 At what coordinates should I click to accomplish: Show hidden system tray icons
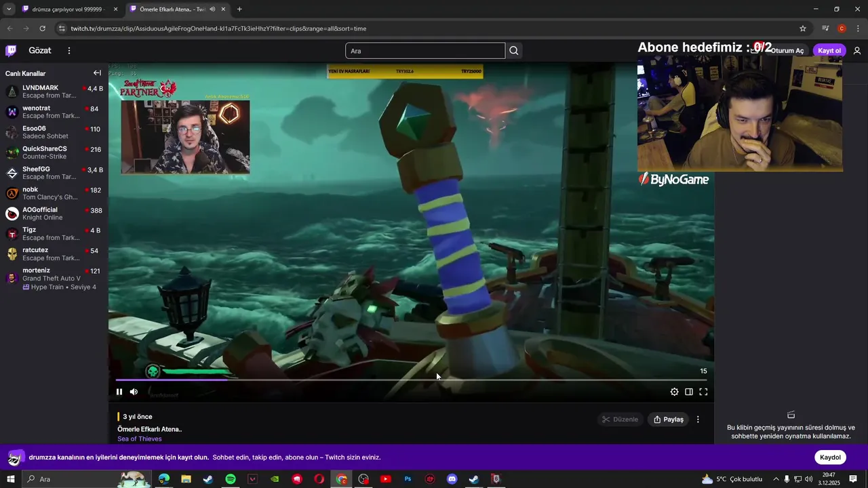tap(776, 479)
